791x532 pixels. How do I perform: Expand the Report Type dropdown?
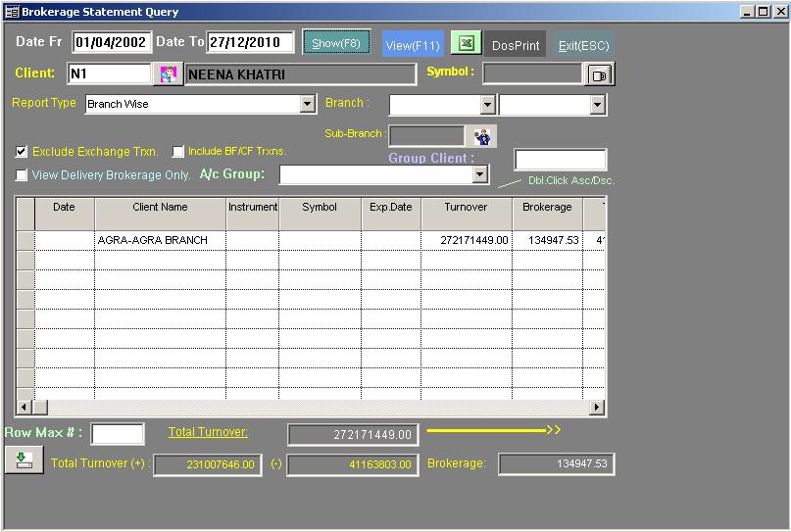[308, 104]
